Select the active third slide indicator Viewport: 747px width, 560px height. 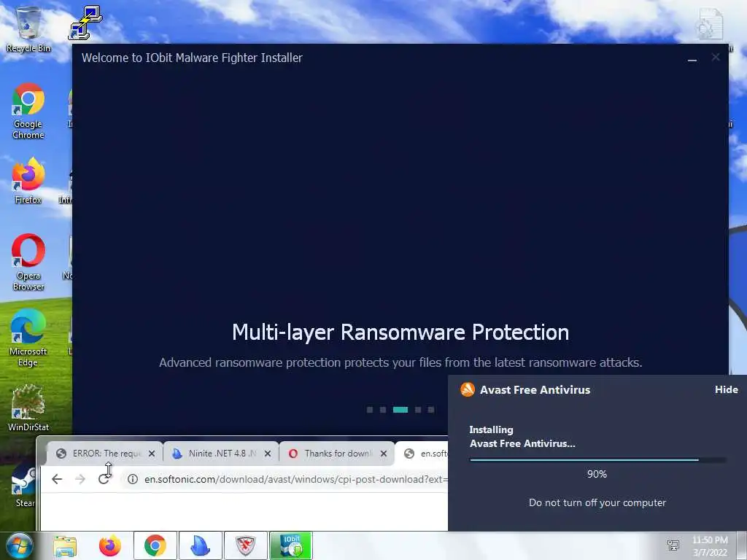[400, 410]
